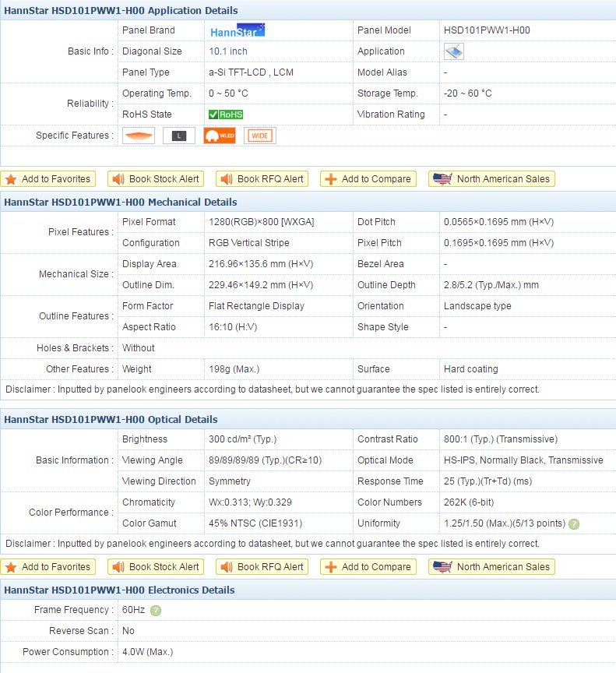Click frame frequency 60Hz value
This screenshot has width=616, height=673.
[133, 610]
